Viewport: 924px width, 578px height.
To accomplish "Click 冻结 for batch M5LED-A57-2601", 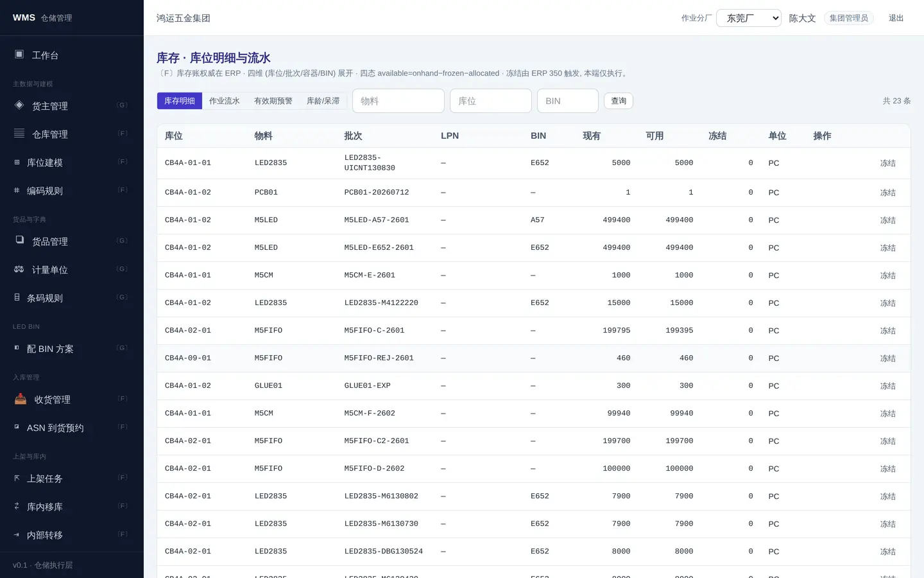I will [888, 220].
